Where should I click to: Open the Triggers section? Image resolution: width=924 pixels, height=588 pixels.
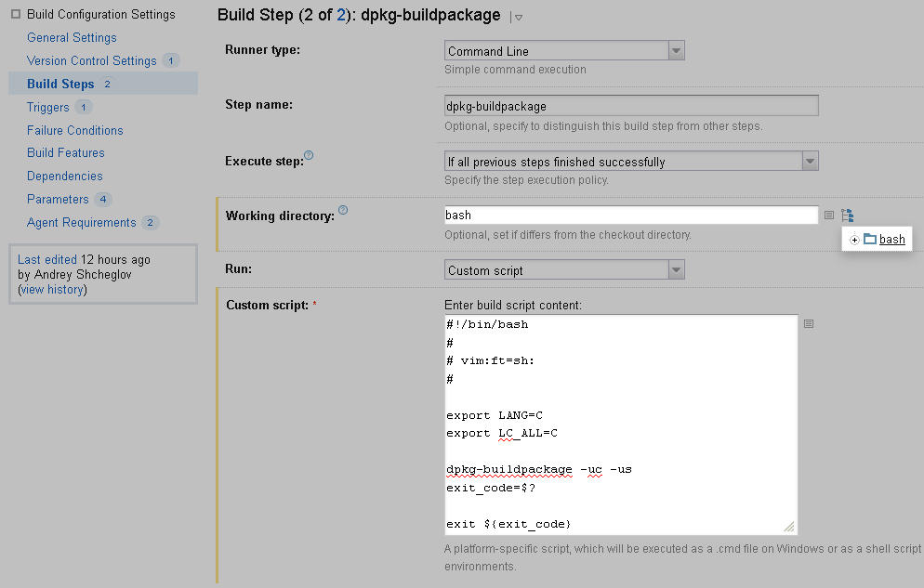point(47,108)
